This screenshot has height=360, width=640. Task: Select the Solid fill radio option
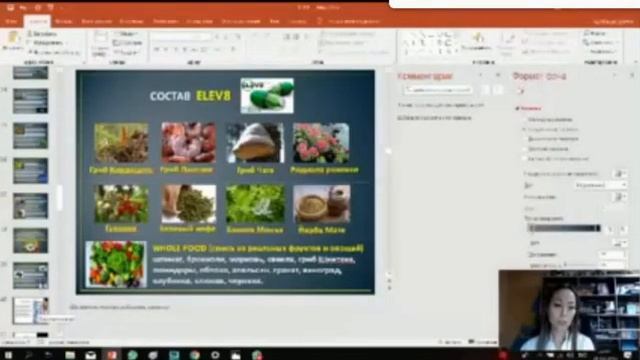[549, 120]
